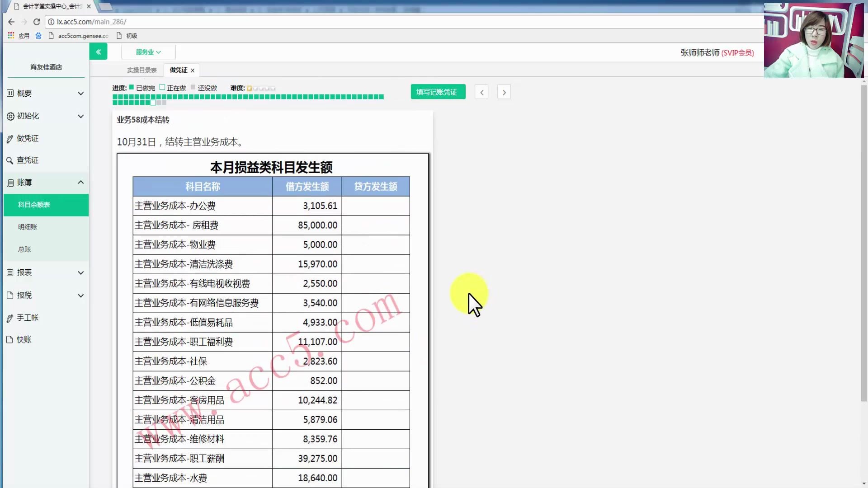This screenshot has height=488, width=868.
Task: Open 手工帐 in sidebar
Action: click(x=27, y=318)
